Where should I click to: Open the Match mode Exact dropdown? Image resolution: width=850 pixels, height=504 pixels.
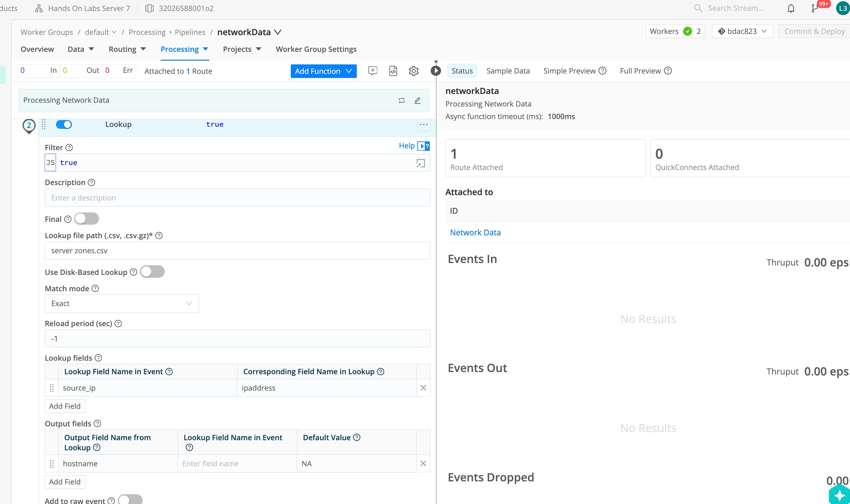(x=122, y=303)
